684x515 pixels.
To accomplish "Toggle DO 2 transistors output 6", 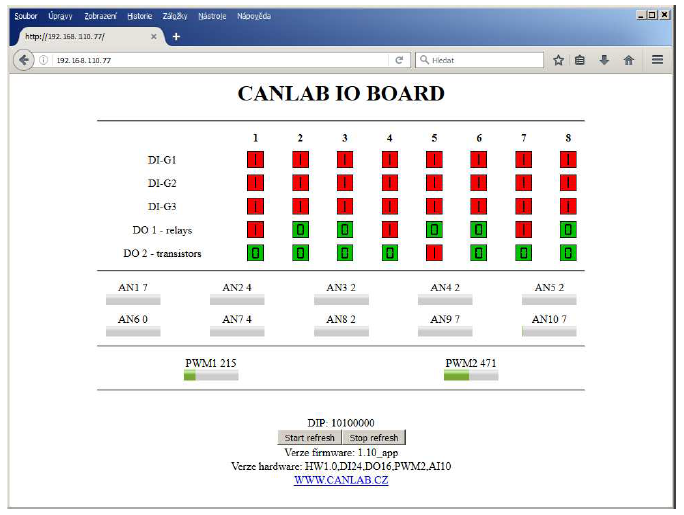I will 479,253.
